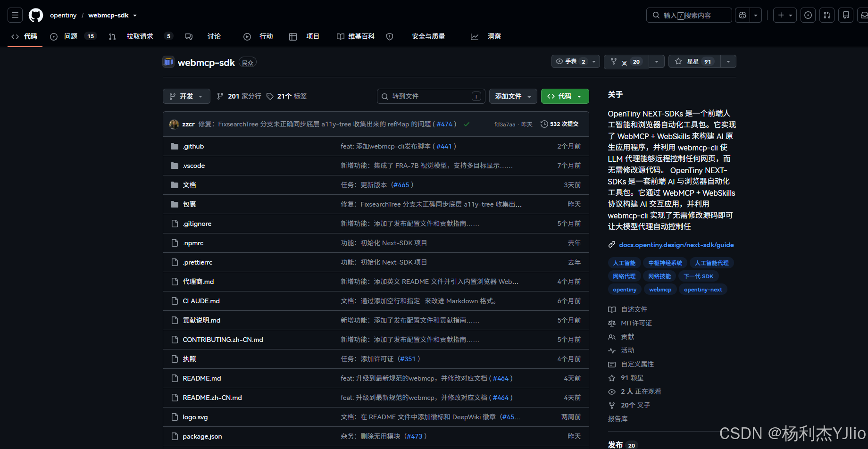
Task: Star the repository with 星星 button
Action: (x=694, y=61)
